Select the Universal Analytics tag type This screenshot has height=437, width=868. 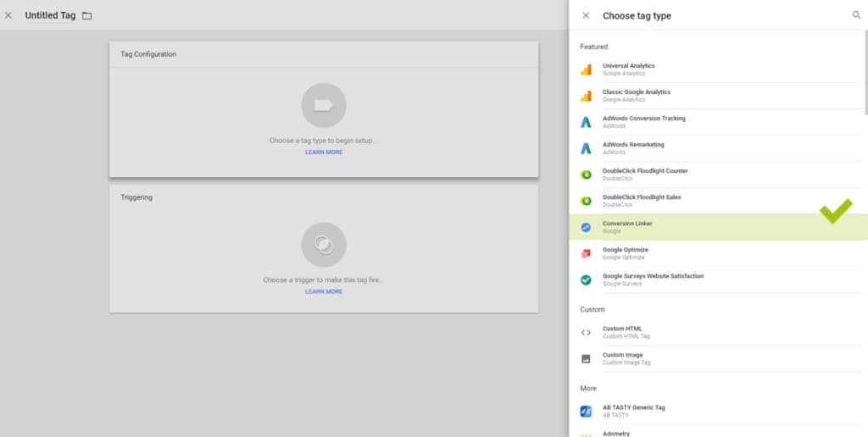(628, 69)
